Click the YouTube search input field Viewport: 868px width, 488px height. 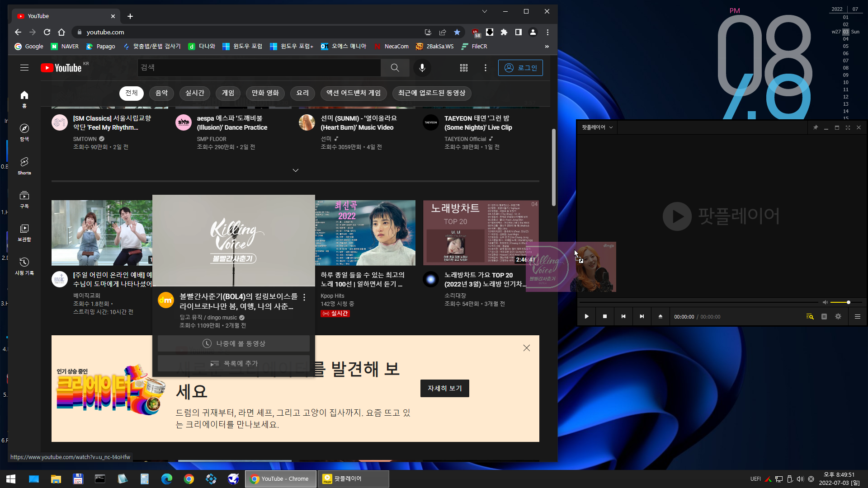259,68
